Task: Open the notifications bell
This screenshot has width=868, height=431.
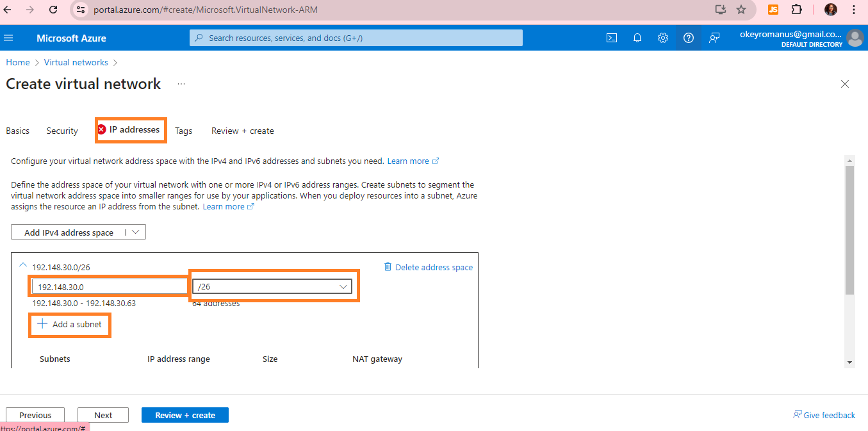Action: (637, 38)
